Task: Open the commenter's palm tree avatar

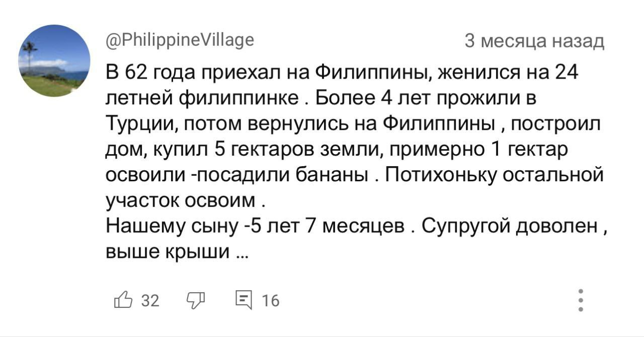Action: (54, 60)
